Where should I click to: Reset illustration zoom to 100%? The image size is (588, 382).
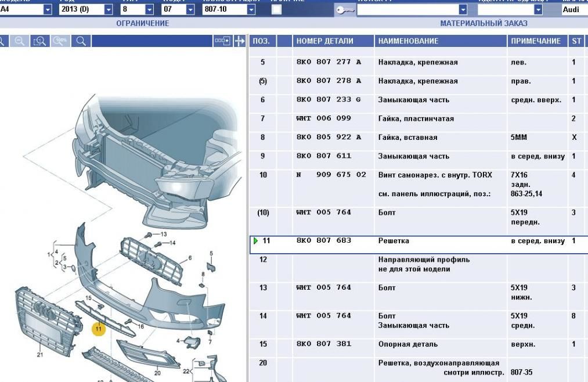pyautogui.click(x=60, y=41)
